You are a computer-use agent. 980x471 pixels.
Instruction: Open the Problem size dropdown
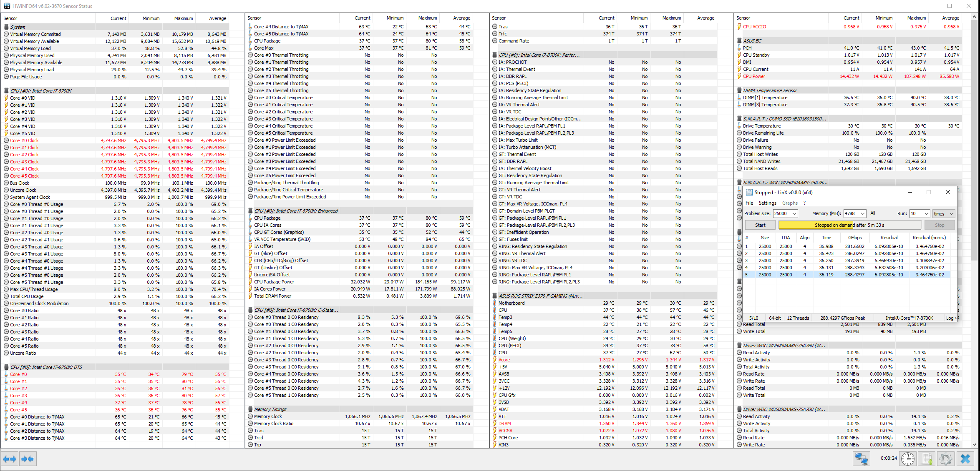(x=794, y=213)
